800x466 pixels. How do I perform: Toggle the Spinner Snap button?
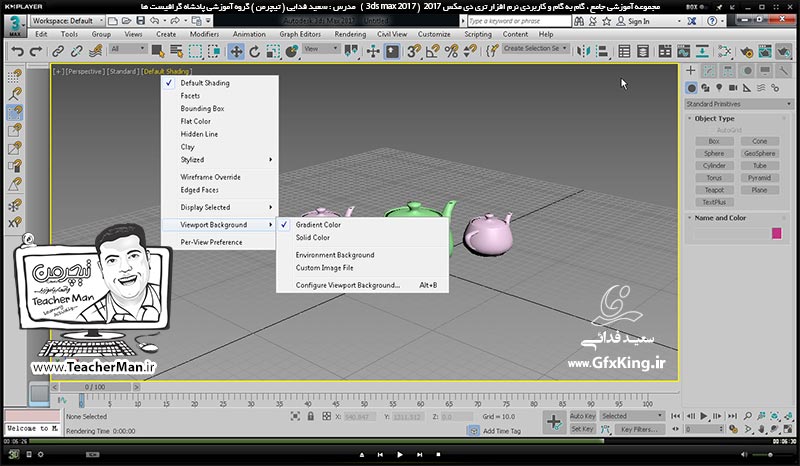pyautogui.click(x=470, y=52)
